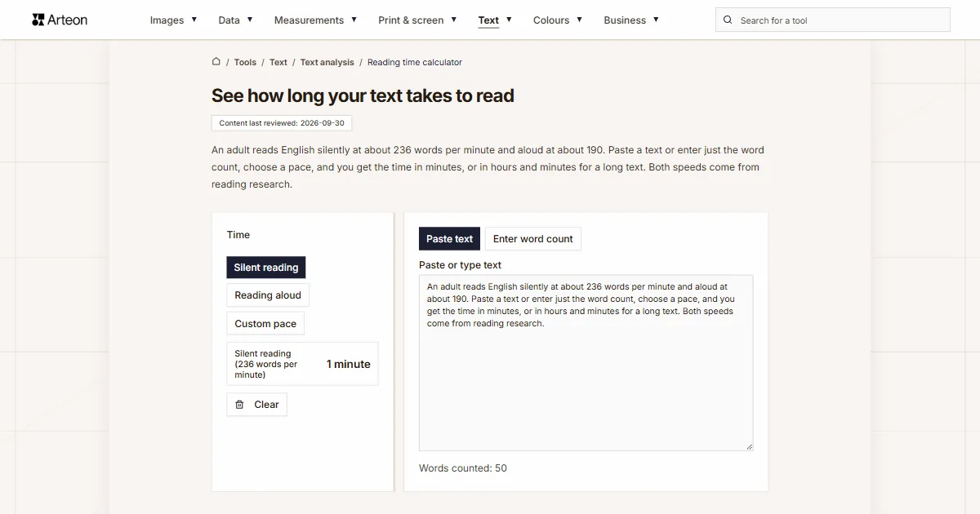
Task: Click the Words counted: 50 text
Action: (x=463, y=468)
